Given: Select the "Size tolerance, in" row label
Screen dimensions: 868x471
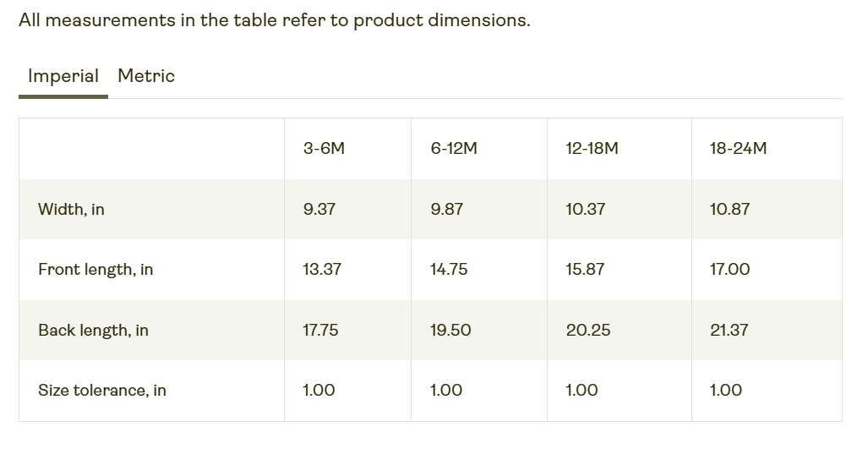Looking at the screenshot, I should (x=102, y=391).
